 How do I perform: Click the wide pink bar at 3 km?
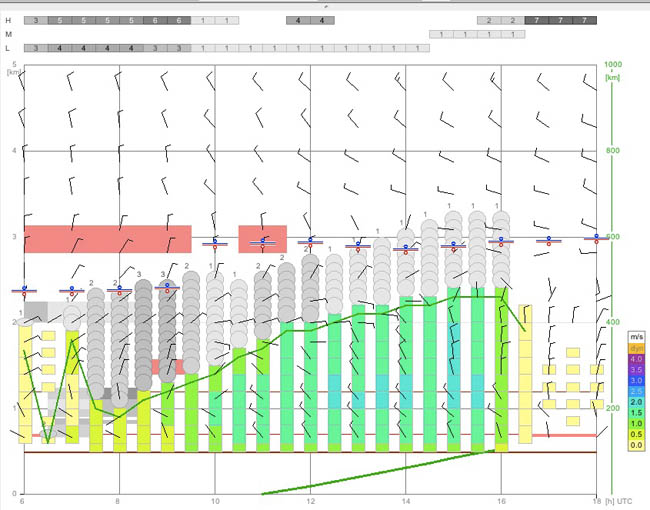[x=107, y=239]
